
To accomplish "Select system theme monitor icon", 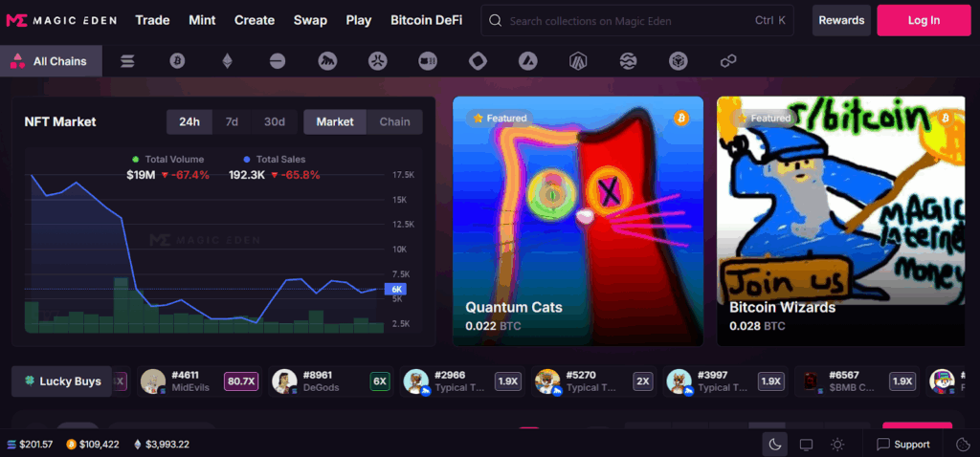I will tap(806, 445).
